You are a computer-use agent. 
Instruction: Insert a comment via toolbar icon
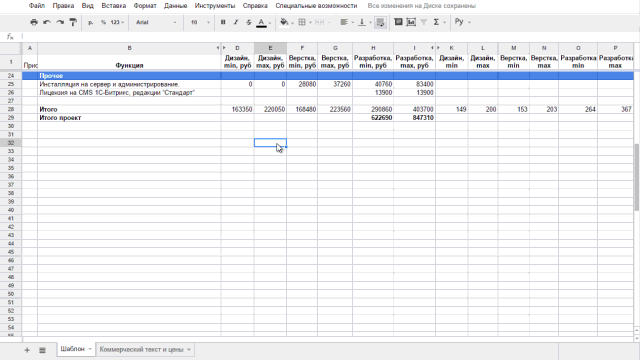(398, 22)
